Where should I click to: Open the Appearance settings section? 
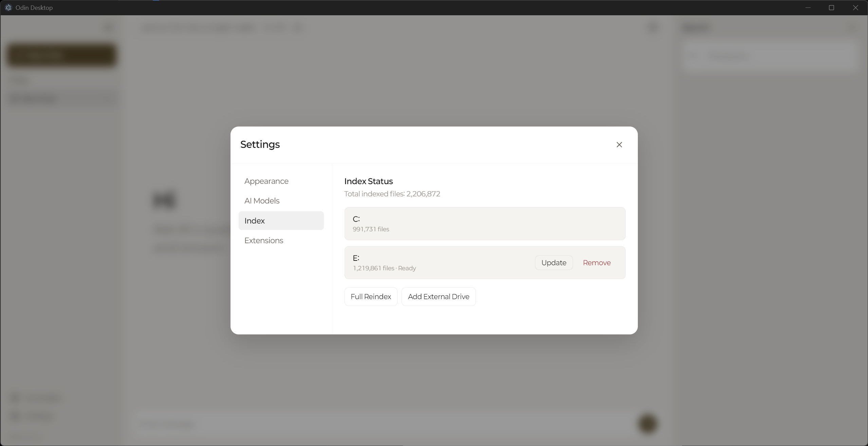pos(266,181)
